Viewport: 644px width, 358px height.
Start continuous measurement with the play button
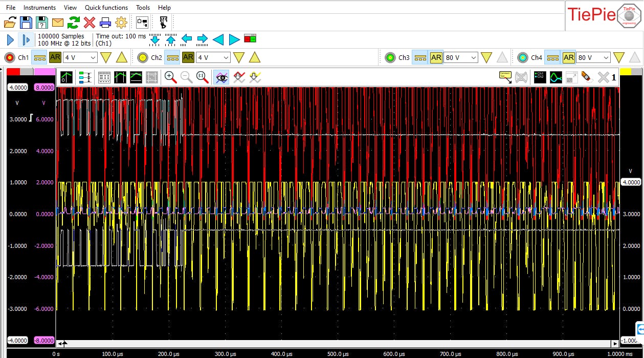10,39
